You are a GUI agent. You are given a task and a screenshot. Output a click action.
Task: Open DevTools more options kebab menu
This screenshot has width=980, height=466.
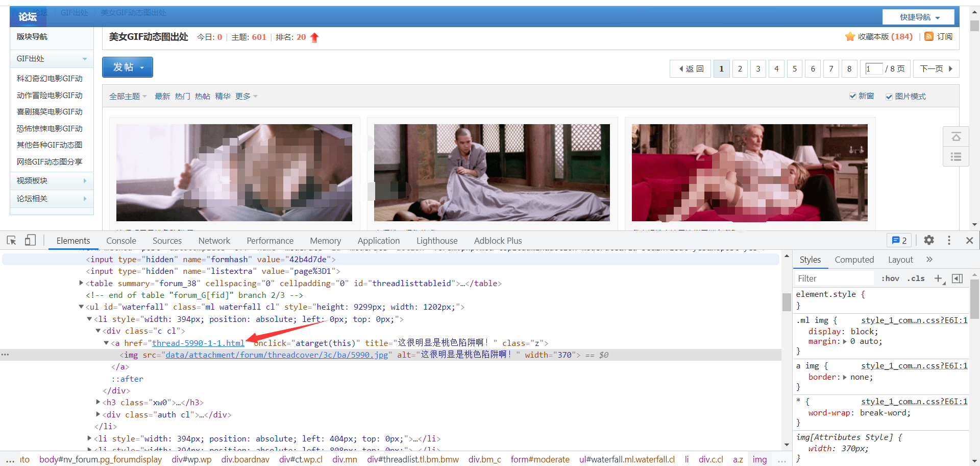(x=949, y=240)
